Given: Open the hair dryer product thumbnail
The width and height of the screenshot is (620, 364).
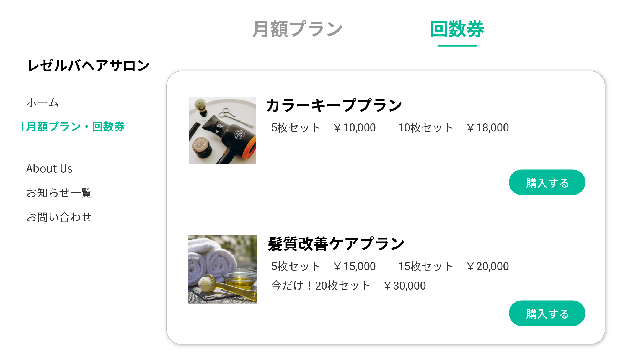Looking at the screenshot, I should [222, 130].
